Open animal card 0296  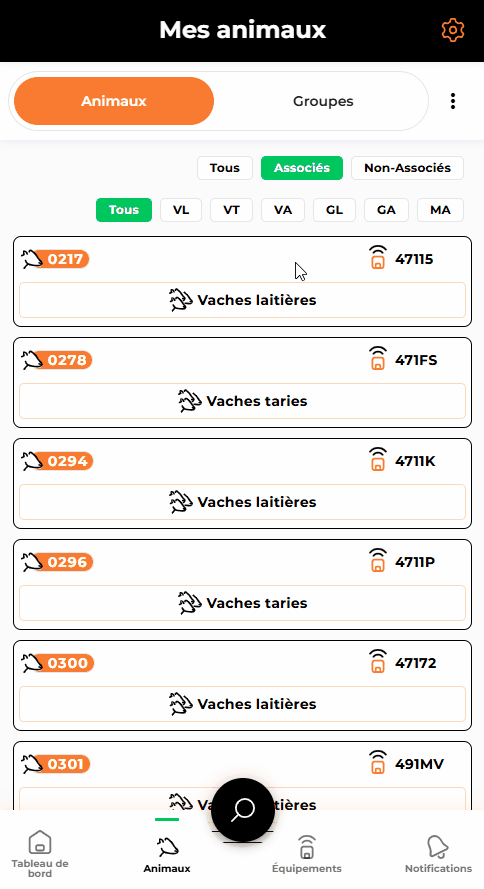click(x=243, y=585)
